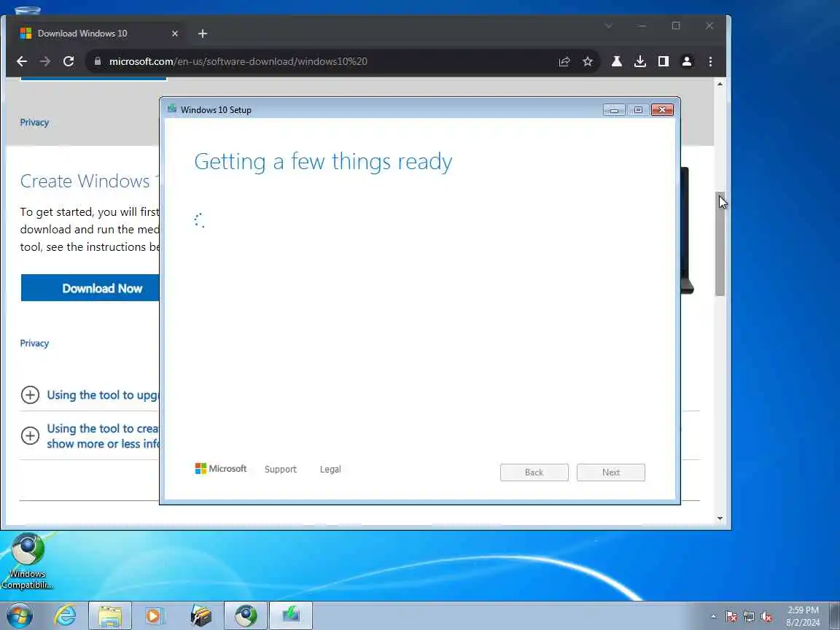840x630 pixels.
Task: Click Support link in Windows 10 Setup
Action: 280,470
